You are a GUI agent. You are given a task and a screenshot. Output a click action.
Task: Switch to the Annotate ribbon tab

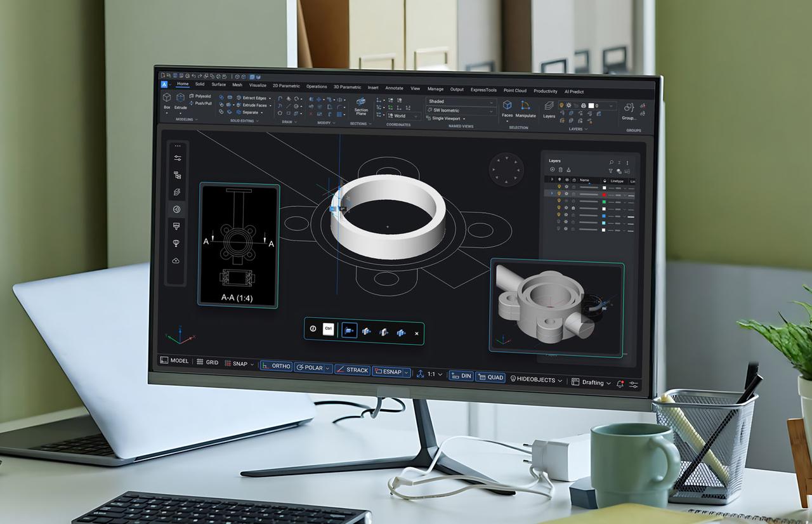pos(394,89)
